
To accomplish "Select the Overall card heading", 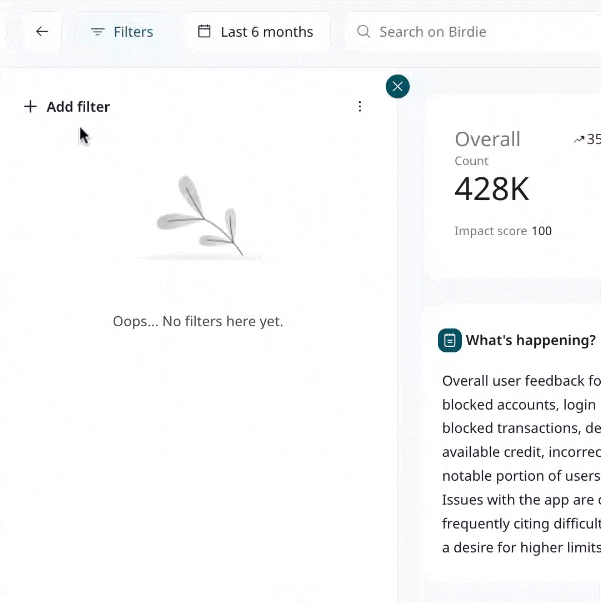I will 487,139.
